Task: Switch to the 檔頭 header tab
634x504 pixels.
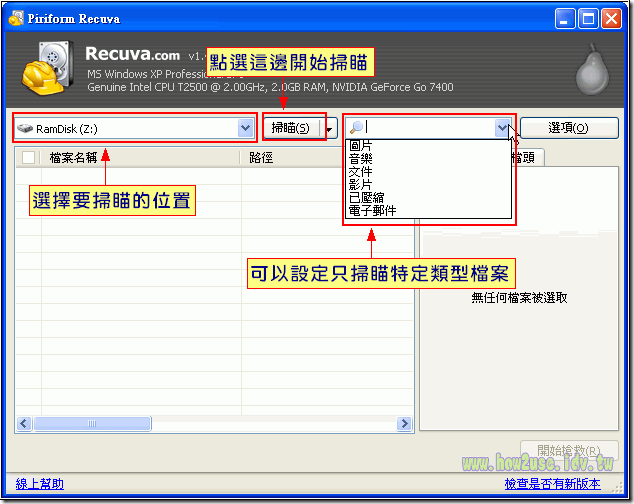Action: point(527,157)
